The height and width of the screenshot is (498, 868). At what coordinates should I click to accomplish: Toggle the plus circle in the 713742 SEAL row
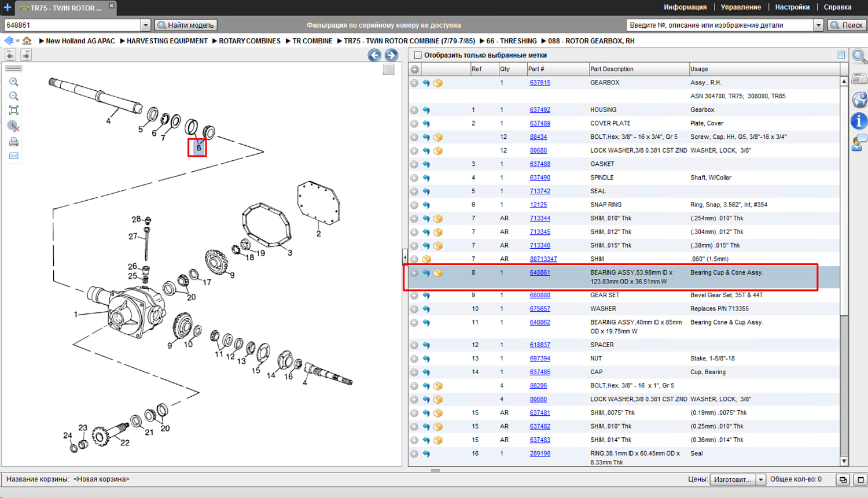(x=414, y=191)
